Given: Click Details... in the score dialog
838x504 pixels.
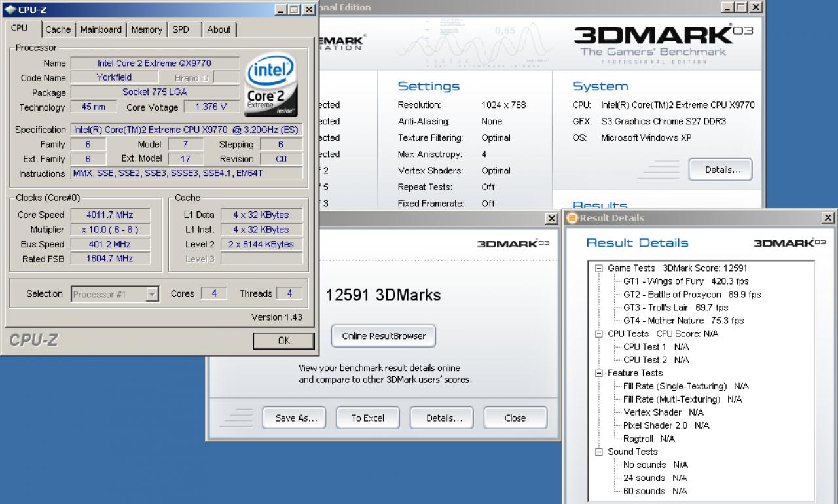Looking at the screenshot, I should (x=442, y=418).
